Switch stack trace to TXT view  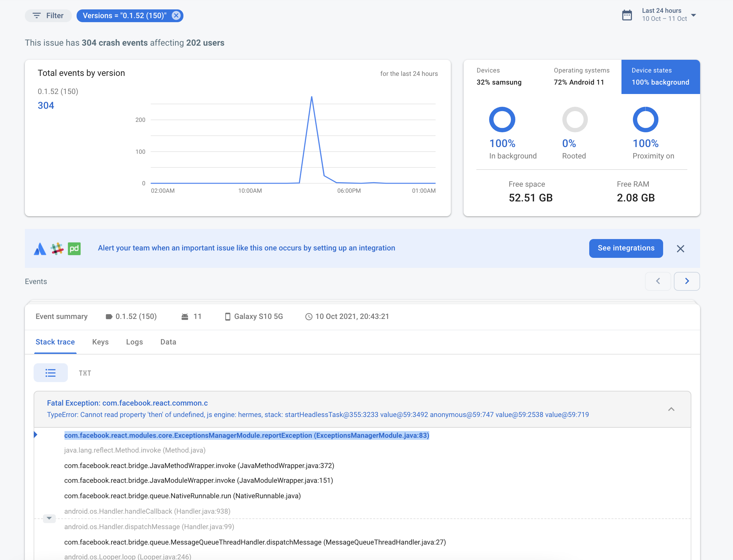click(x=85, y=373)
